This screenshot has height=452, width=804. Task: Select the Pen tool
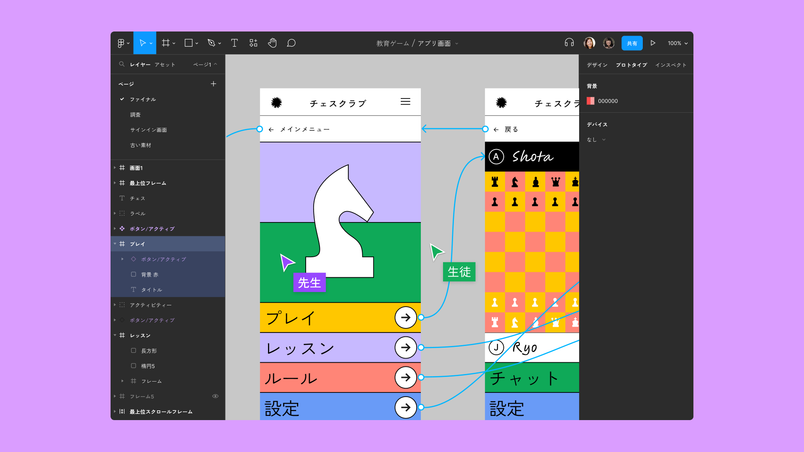click(211, 43)
